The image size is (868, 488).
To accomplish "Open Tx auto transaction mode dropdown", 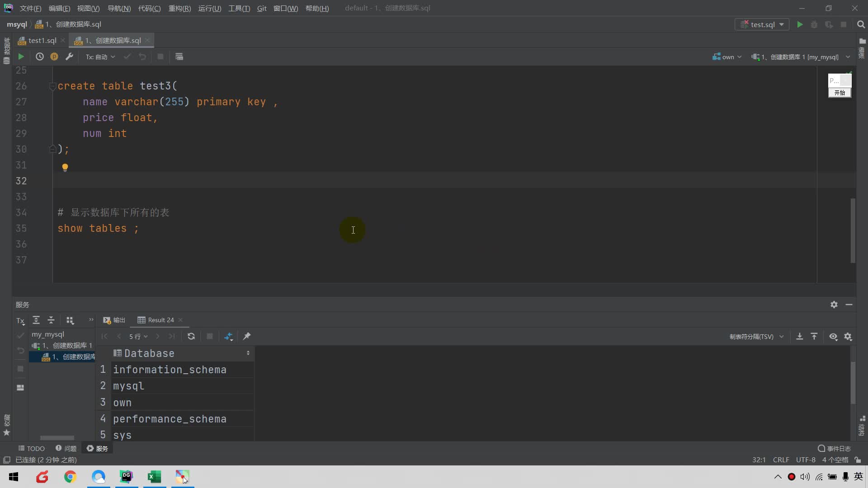I will coord(100,56).
